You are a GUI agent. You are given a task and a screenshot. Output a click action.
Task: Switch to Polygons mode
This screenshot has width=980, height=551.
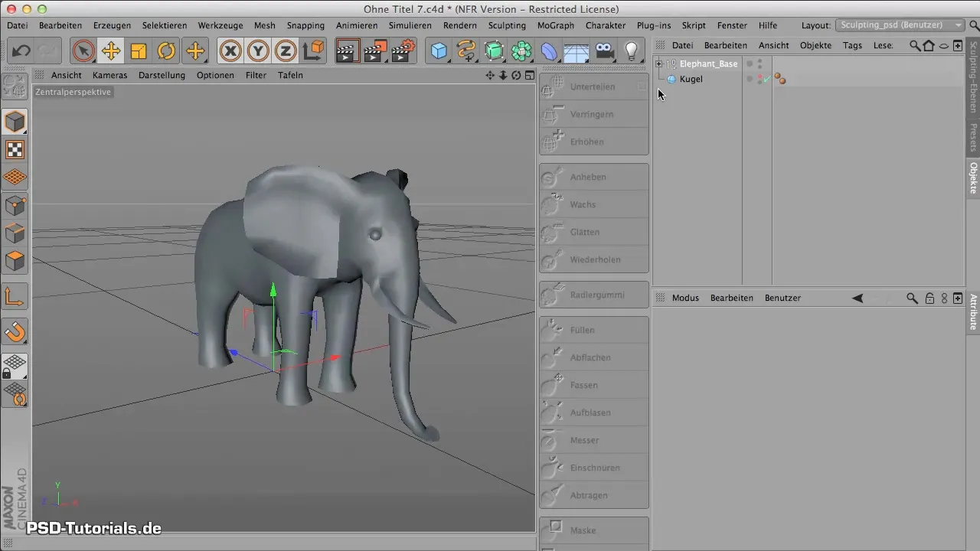[x=15, y=261]
